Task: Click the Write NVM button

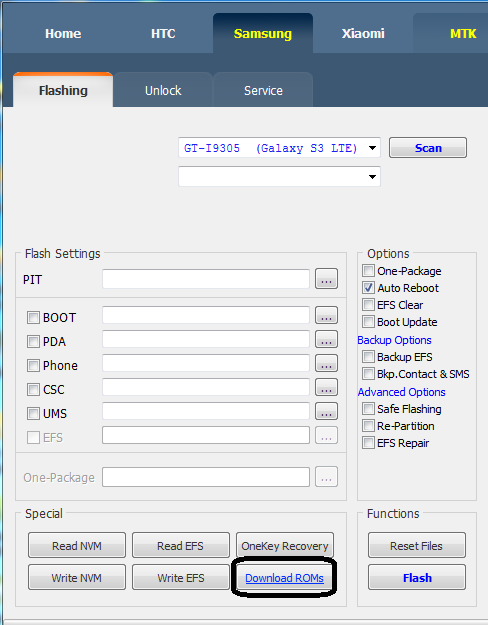Action: (x=77, y=577)
